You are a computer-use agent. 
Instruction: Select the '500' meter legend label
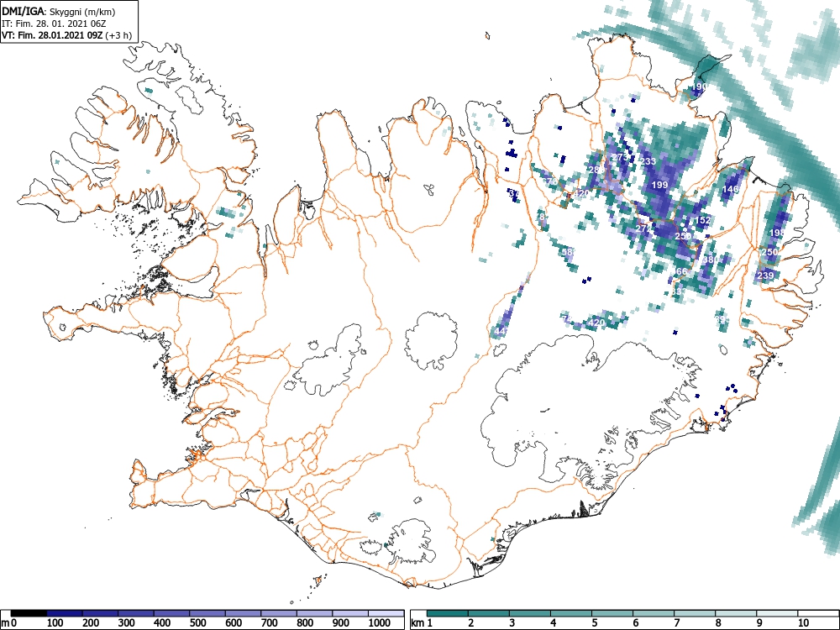197,623
